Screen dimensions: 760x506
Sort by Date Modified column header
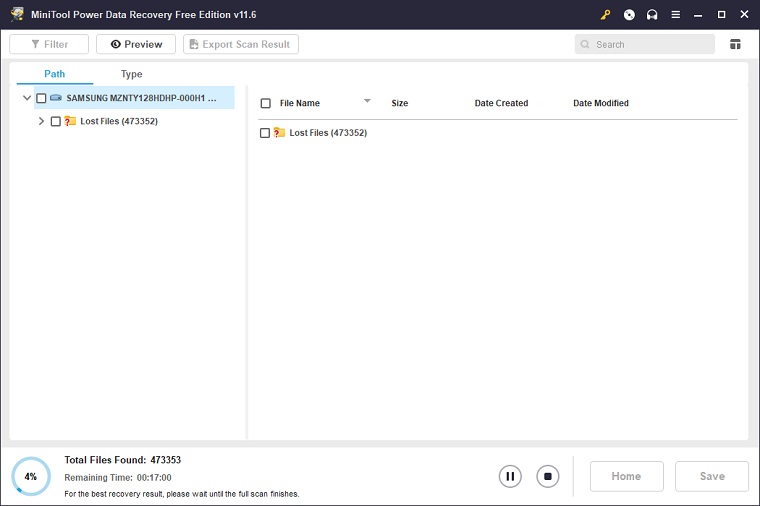(601, 103)
